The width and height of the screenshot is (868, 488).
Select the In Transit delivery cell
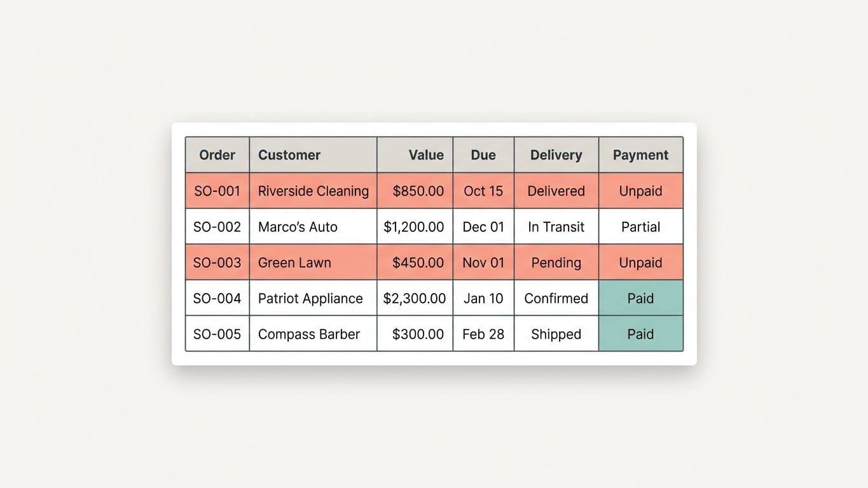tap(556, 226)
